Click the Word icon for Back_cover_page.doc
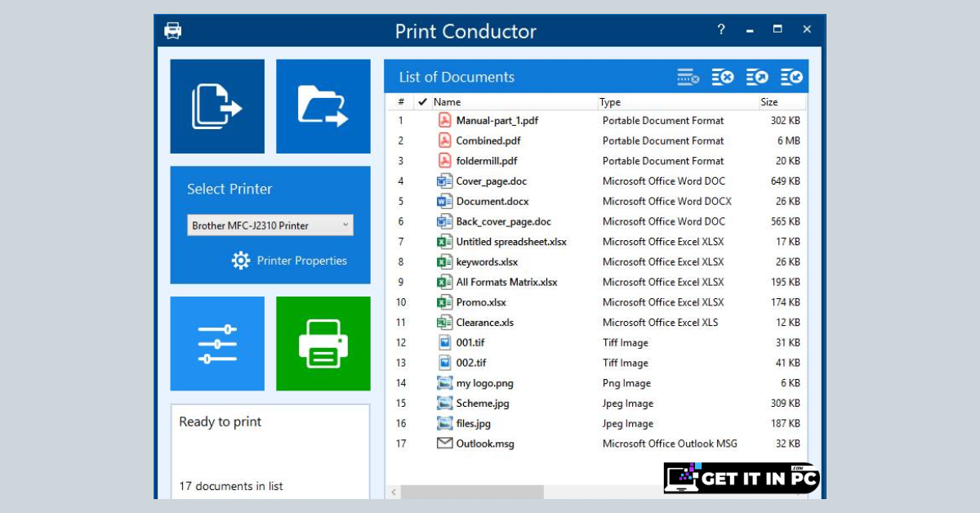This screenshot has height=513, width=980. (444, 221)
